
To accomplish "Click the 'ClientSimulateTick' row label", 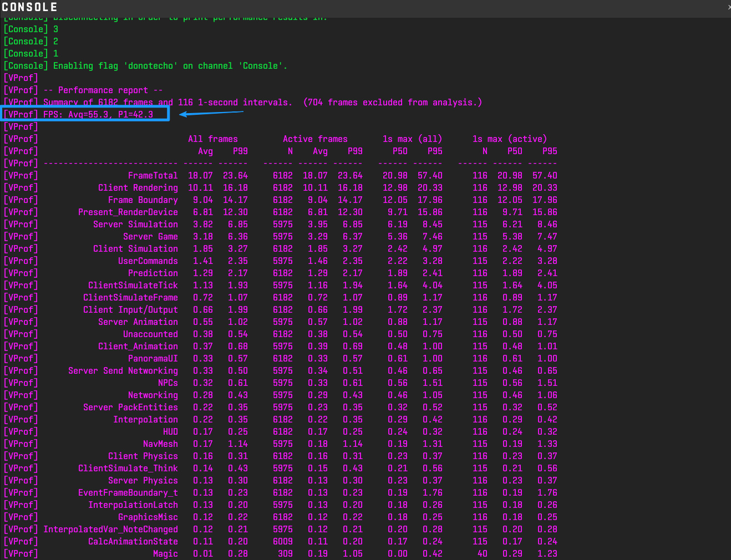I will (x=133, y=286).
